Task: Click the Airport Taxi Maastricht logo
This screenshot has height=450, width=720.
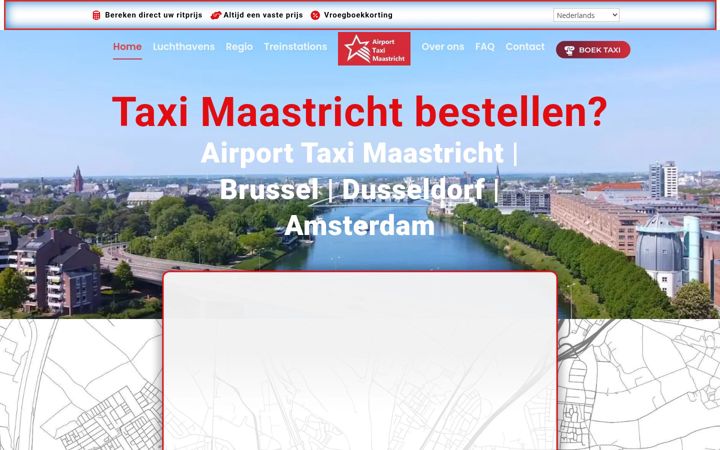Action: click(374, 49)
